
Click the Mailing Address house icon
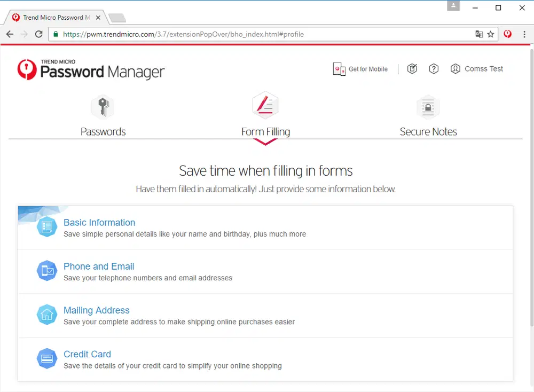46,315
